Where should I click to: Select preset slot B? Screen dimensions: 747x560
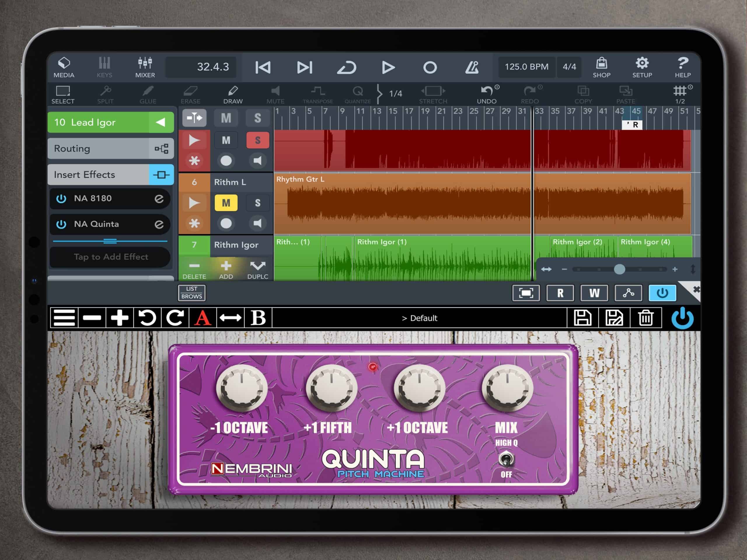point(258,318)
